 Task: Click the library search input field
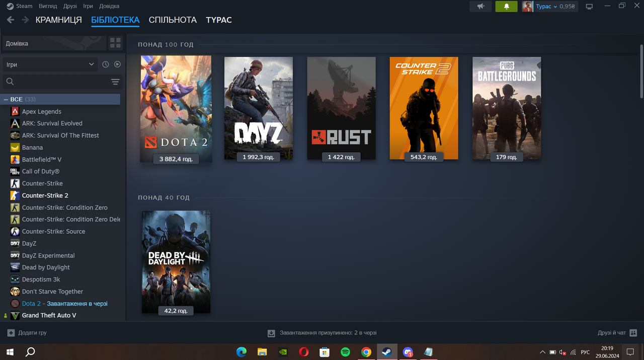click(61, 82)
